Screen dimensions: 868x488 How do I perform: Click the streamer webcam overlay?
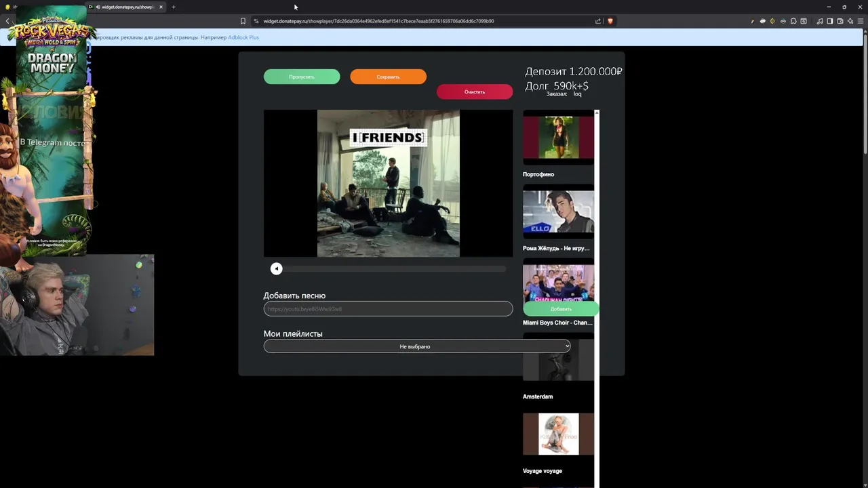[77, 305]
